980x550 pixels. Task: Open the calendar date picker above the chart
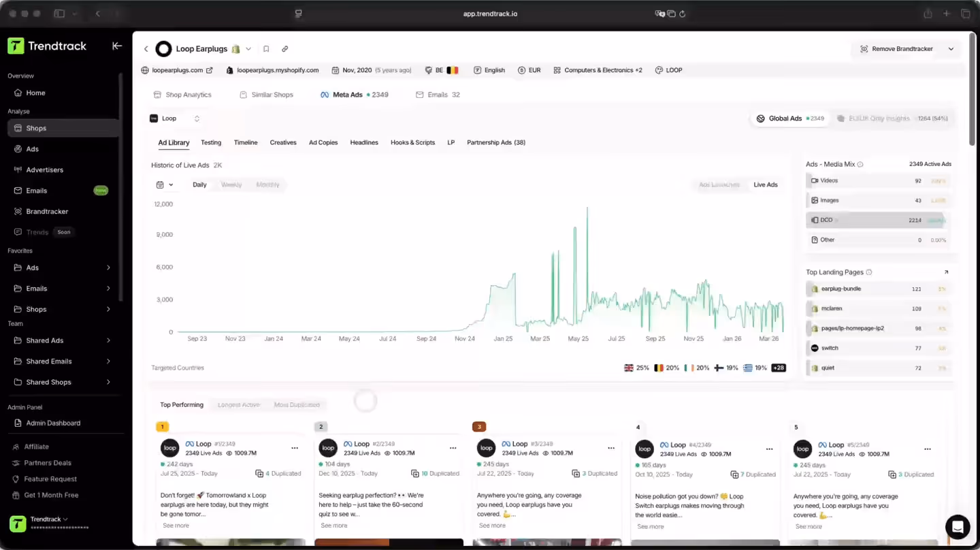pyautogui.click(x=163, y=184)
